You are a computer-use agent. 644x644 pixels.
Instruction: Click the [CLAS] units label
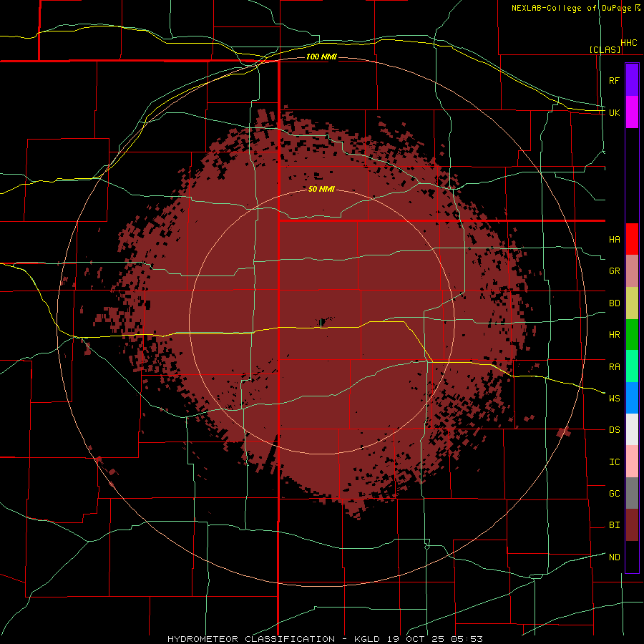(x=605, y=49)
